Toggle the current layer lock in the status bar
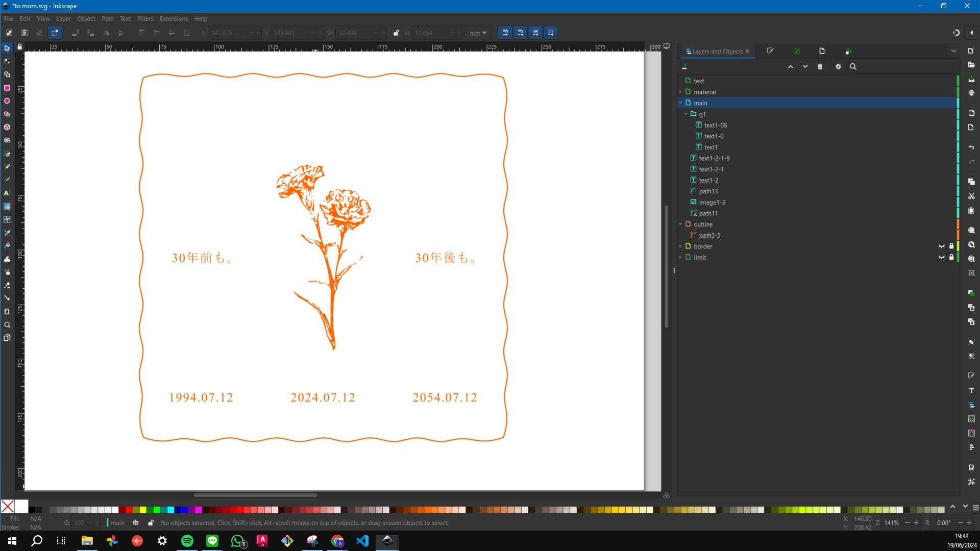 (x=151, y=523)
